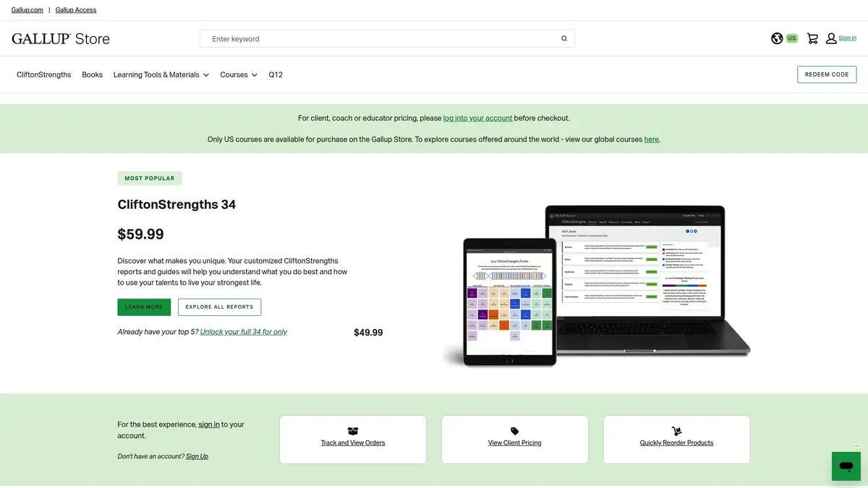Screen dimensions: 868x488
Task: Expand the Learning Tools & Materials dropdown
Action: point(161,74)
